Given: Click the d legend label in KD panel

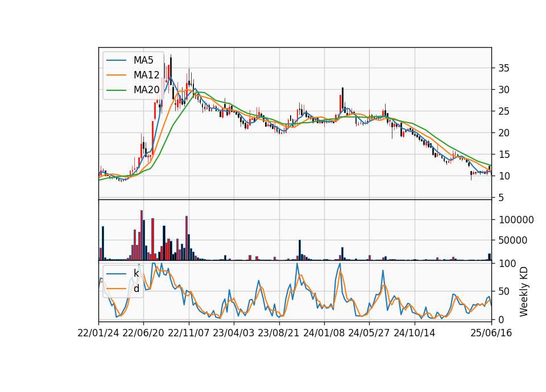Looking at the screenshot, I should pos(136,289).
